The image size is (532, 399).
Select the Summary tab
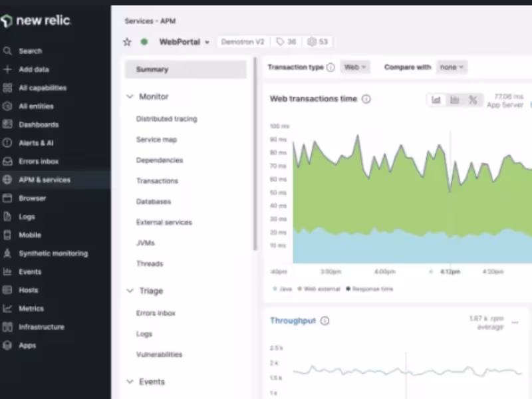[x=186, y=69]
